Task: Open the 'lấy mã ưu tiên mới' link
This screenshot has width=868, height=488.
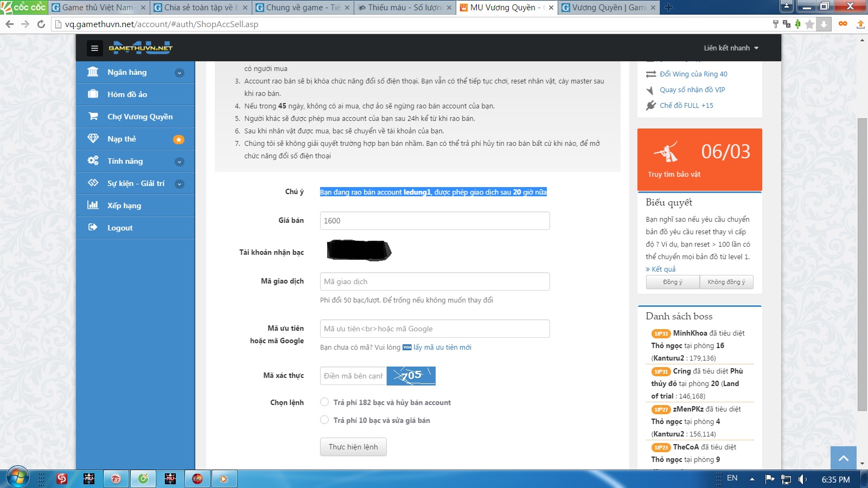Action: point(442,348)
